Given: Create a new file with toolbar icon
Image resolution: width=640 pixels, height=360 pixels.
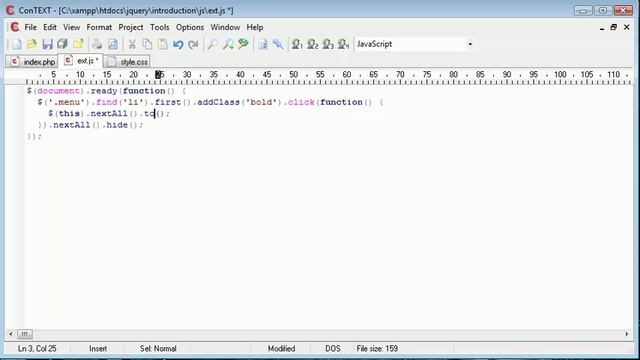Looking at the screenshot, I should [x=16, y=44].
